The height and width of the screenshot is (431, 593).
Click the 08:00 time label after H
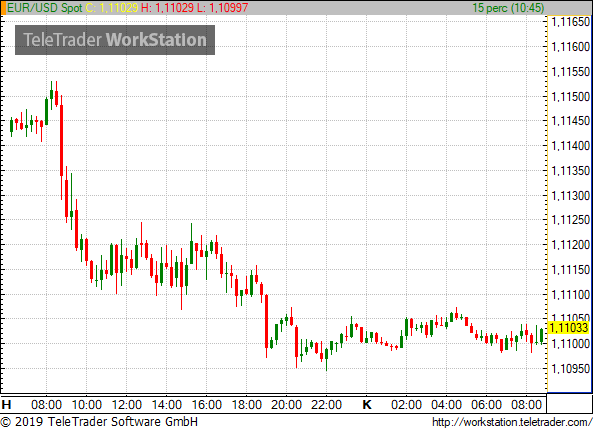click(x=46, y=405)
